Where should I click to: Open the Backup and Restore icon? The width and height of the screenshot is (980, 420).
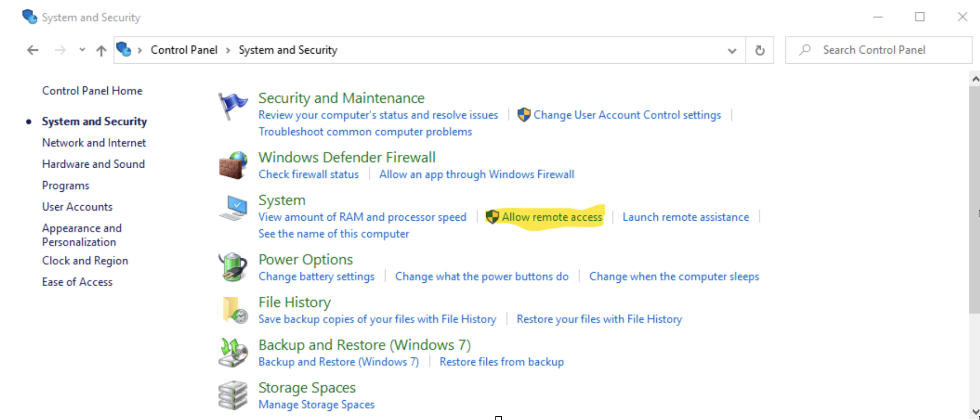tap(233, 352)
